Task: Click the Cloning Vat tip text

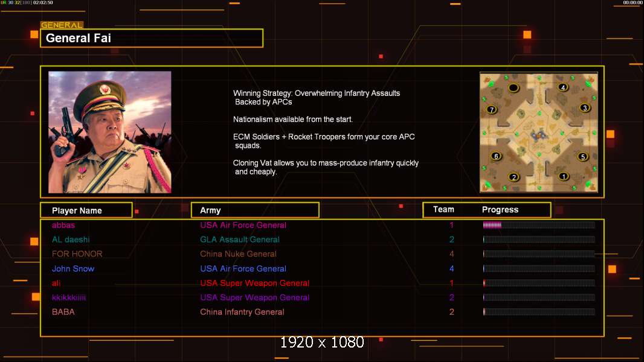Action: click(x=326, y=167)
